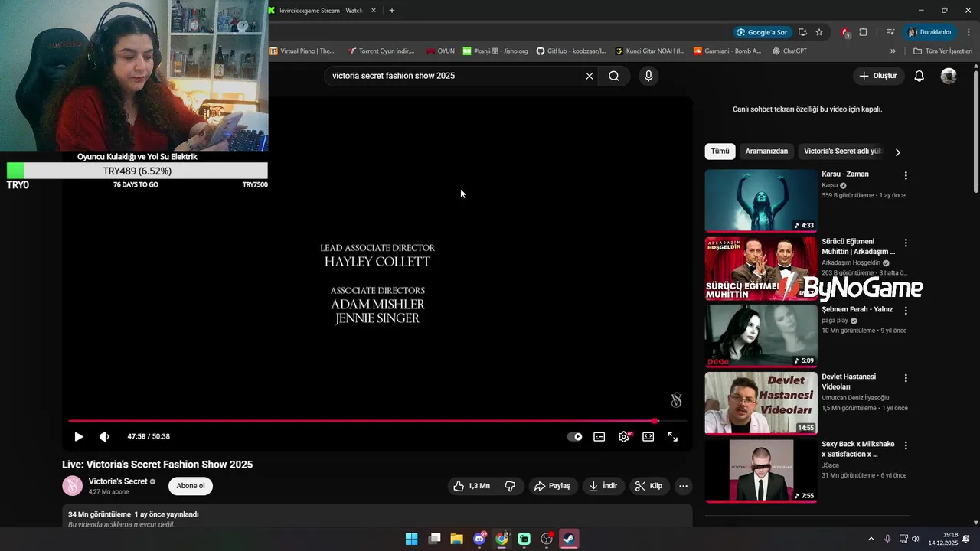Open options for Şebnem Ferah - Yalnız
The image size is (980, 551).
[906, 311]
